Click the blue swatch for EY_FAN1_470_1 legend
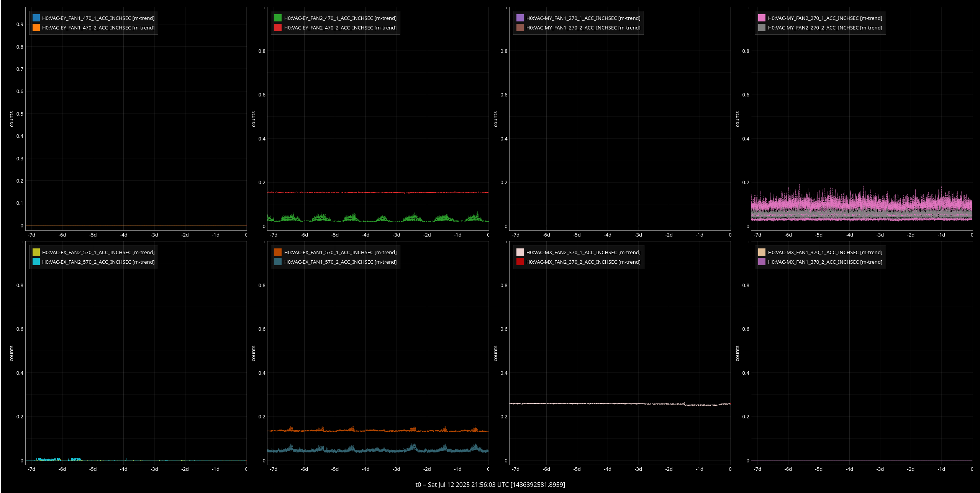This screenshot has height=493, width=980. (x=36, y=18)
